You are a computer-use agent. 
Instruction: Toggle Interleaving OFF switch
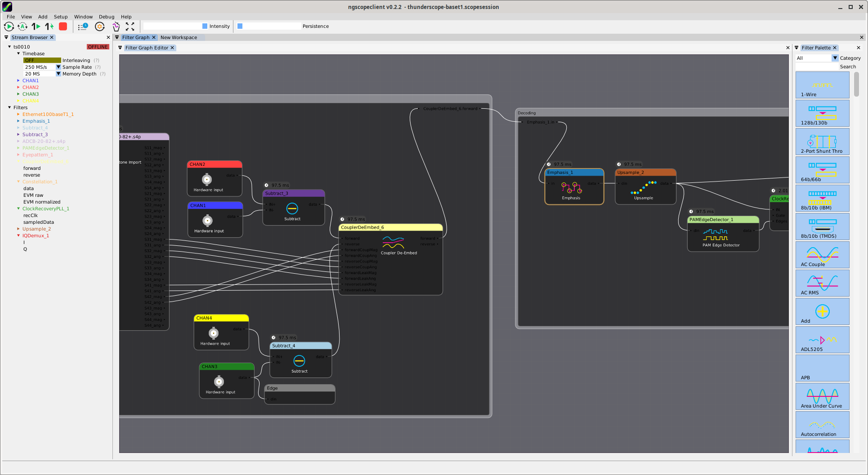[x=42, y=60]
